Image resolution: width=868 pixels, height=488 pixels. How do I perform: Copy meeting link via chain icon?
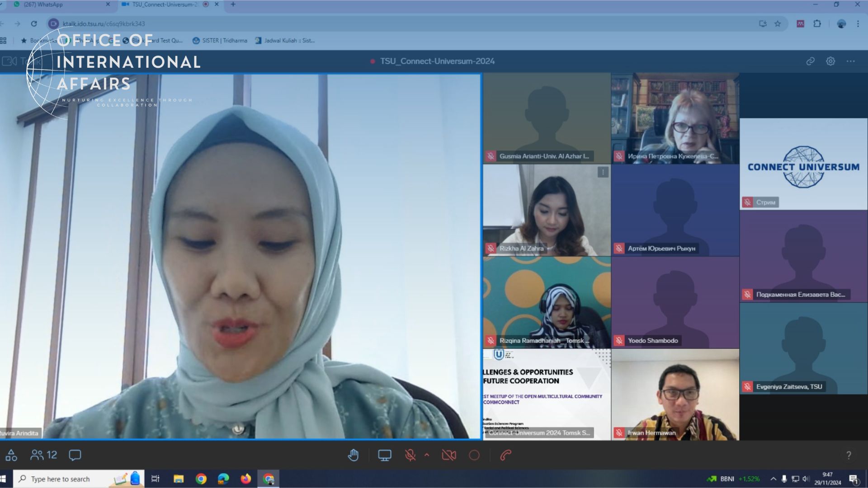click(x=810, y=61)
